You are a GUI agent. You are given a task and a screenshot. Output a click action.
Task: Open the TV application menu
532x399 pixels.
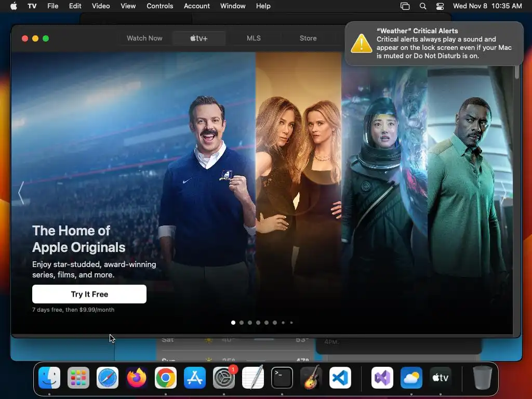click(32, 6)
